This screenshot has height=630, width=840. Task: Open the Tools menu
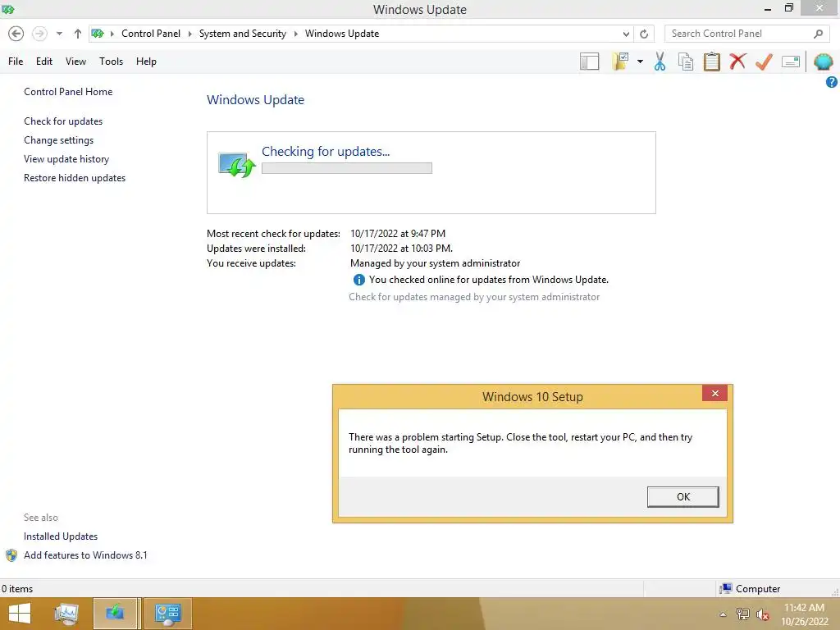click(x=111, y=62)
